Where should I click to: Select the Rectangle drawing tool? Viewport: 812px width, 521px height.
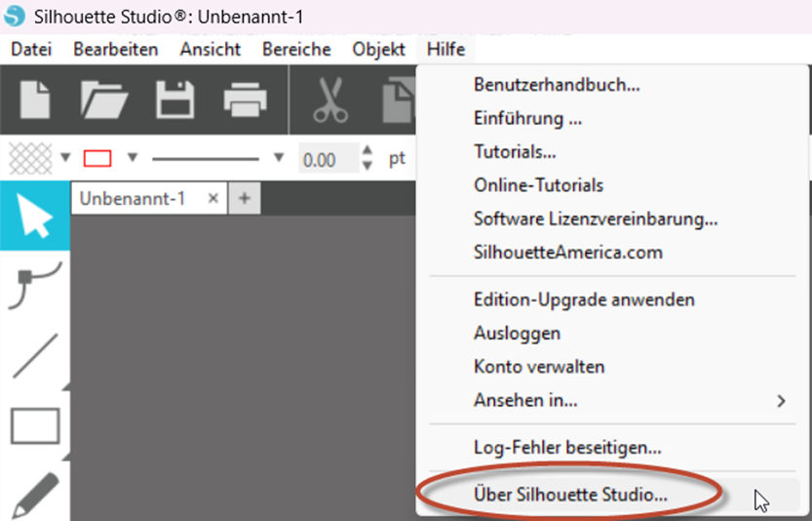[34, 426]
